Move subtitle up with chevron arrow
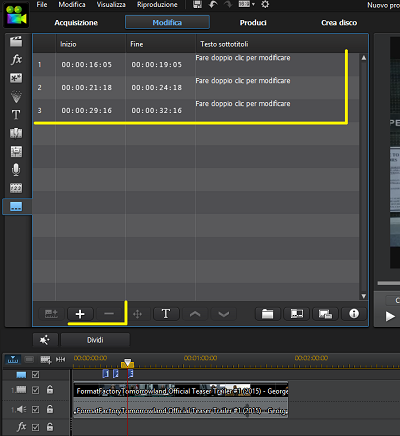This screenshot has width=400, height=436. click(x=195, y=314)
